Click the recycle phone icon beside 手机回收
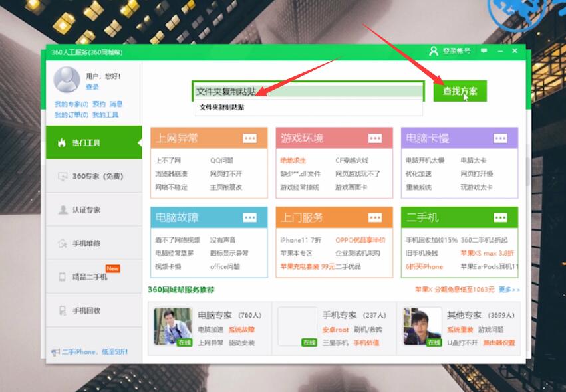566x392 pixels. point(63,310)
